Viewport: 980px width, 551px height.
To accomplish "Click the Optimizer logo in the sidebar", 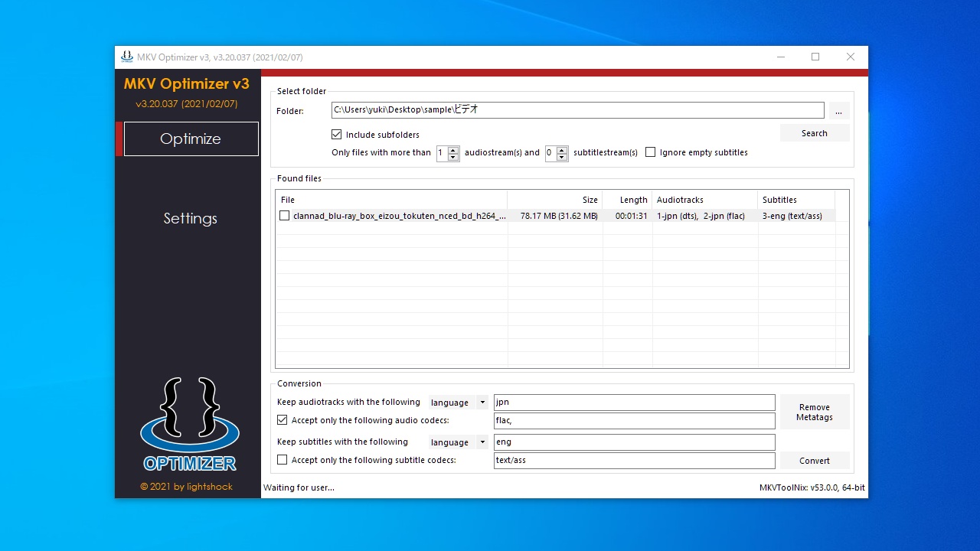I will pyautogui.click(x=189, y=424).
